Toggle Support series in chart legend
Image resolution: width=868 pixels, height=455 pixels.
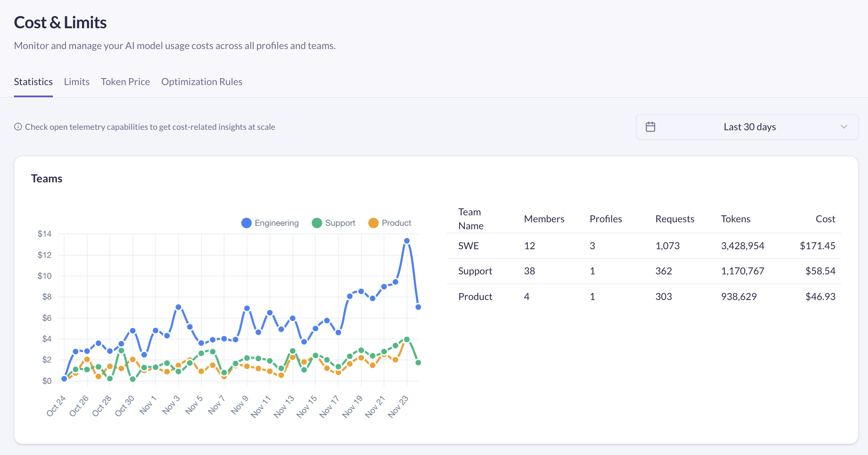tap(340, 223)
